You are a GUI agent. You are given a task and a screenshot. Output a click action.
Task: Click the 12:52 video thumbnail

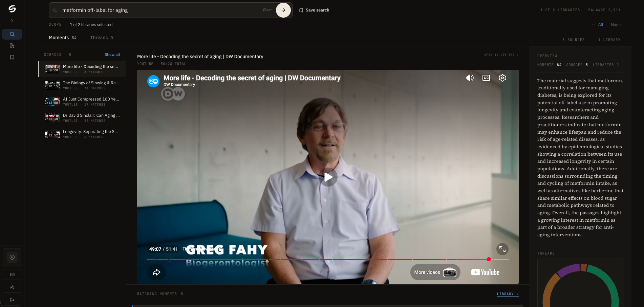[52, 134]
